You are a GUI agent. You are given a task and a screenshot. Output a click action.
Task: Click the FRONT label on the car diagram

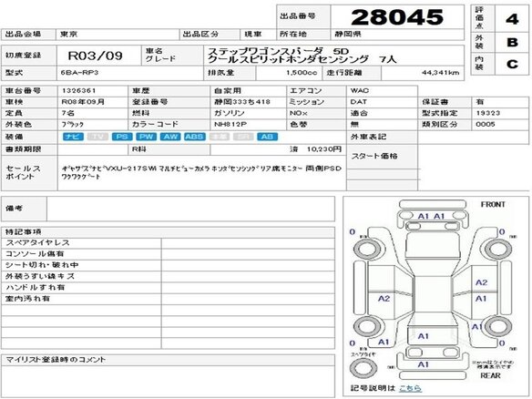[x=493, y=205]
